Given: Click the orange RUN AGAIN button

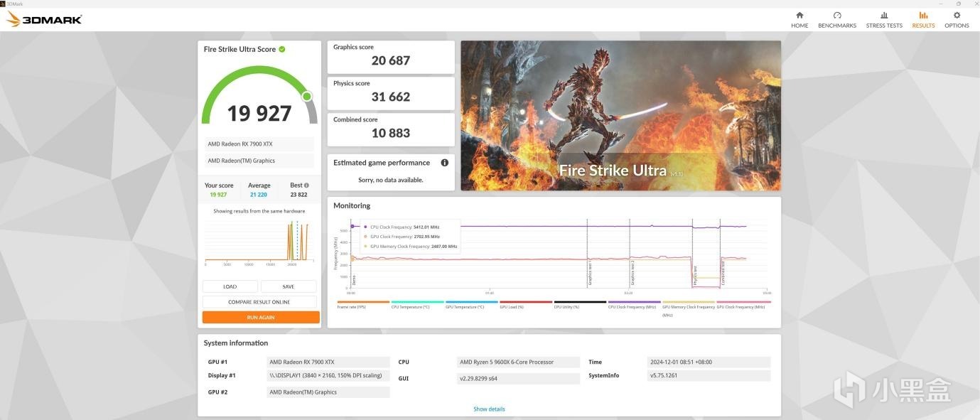Looking at the screenshot, I should pyautogui.click(x=261, y=318).
